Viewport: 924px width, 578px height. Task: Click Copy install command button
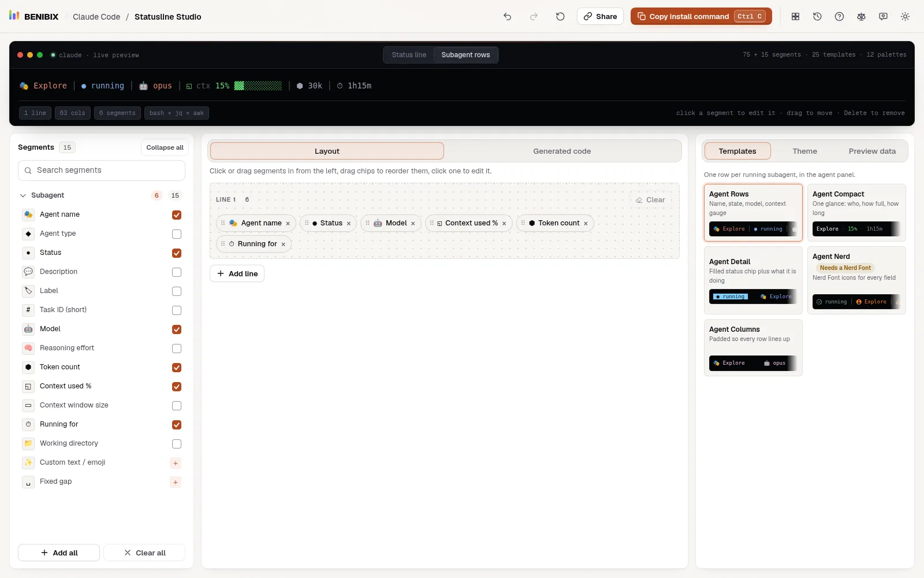coord(701,16)
